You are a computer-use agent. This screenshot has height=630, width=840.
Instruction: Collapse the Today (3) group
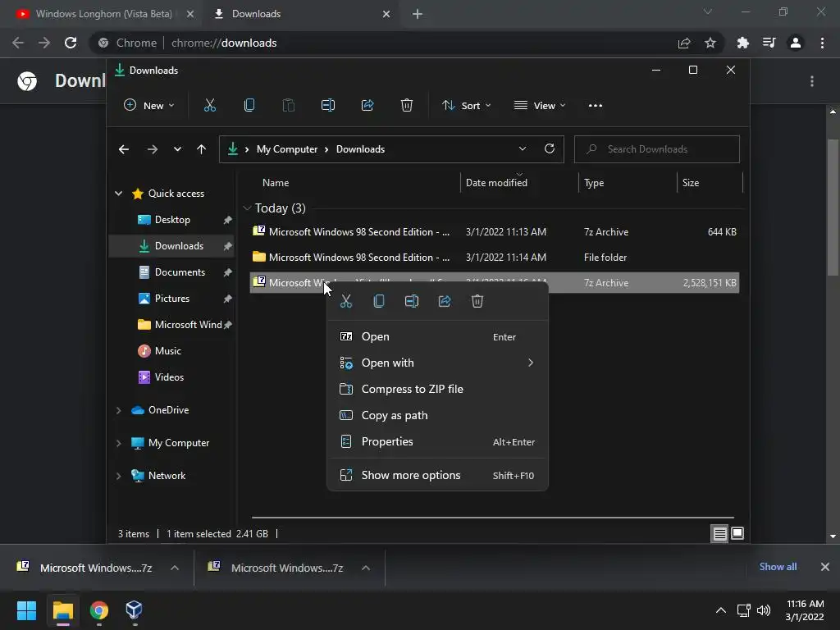(x=247, y=208)
